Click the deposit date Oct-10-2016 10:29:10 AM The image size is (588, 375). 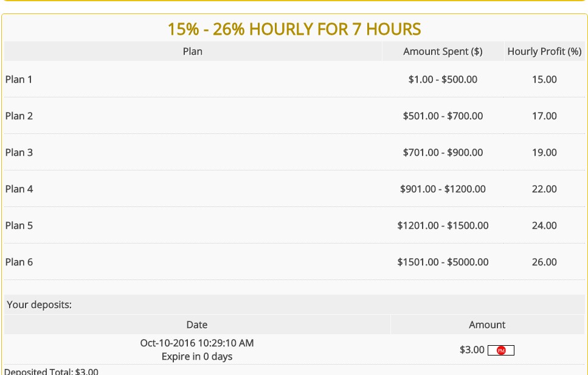[x=197, y=343]
